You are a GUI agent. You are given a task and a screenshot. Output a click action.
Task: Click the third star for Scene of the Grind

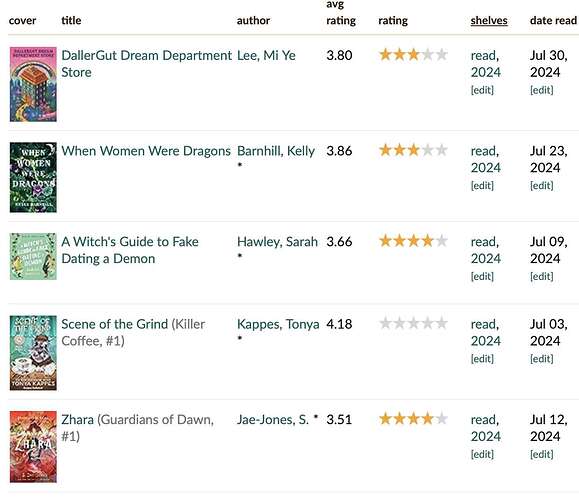tap(414, 323)
